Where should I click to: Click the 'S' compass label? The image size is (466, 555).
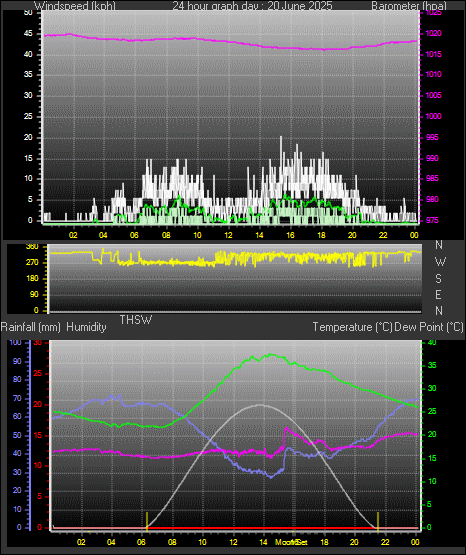pos(438,279)
